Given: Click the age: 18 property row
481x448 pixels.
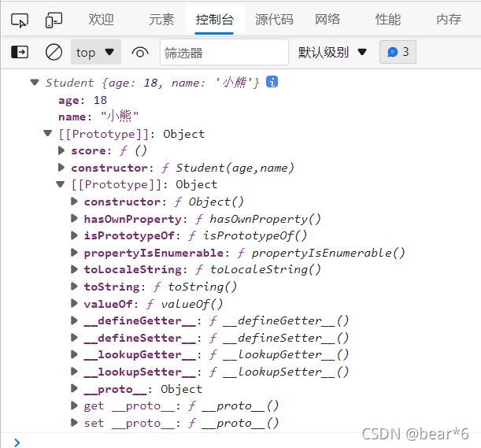Looking at the screenshot, I should click(83, 100).
